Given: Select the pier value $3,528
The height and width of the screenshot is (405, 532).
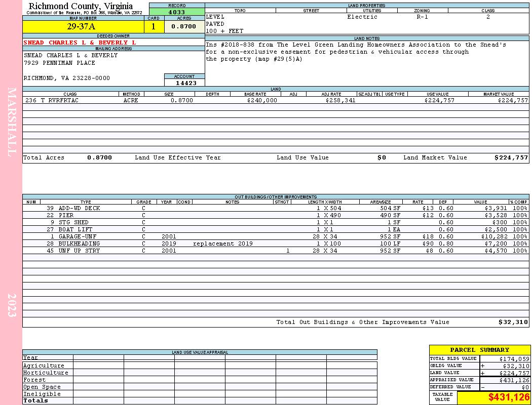Looking at the screenshot, I should coord(496,216).
